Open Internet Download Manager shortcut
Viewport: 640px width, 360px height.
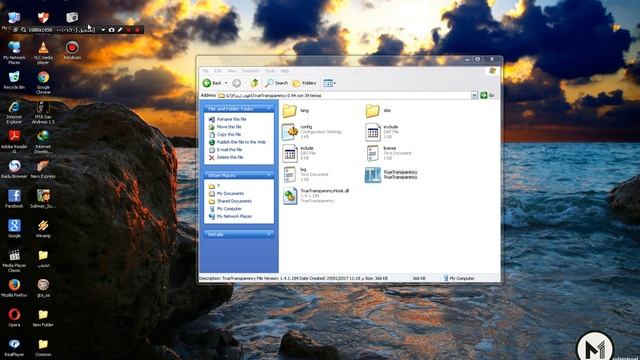pyautogui.click(x=43, y=141)
